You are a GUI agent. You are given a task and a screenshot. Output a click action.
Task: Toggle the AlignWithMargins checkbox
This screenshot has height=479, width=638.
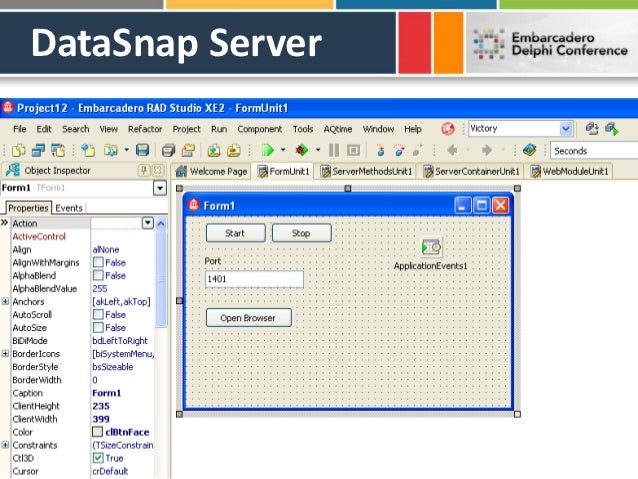pos(98,262)
